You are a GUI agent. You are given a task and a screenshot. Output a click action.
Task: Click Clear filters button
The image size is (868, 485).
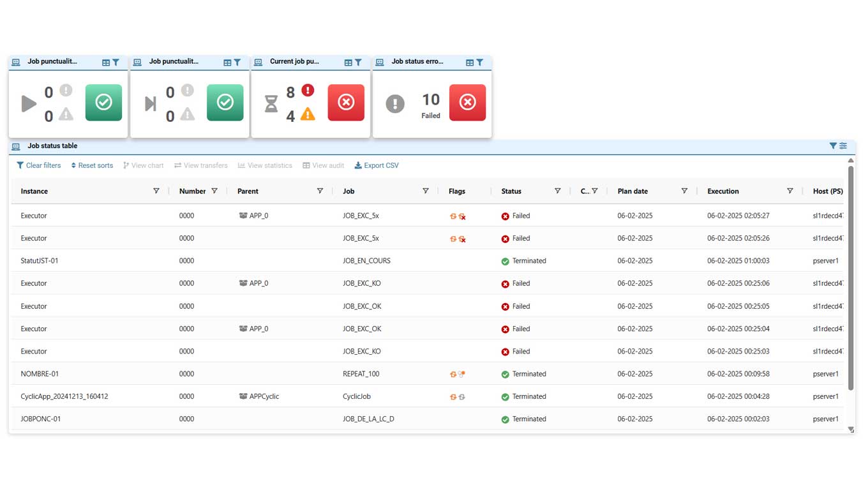point(39,165)
